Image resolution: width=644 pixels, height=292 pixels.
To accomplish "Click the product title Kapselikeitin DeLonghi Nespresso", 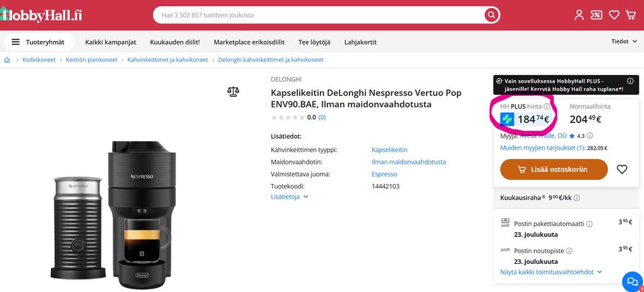I will click(366, 98).
